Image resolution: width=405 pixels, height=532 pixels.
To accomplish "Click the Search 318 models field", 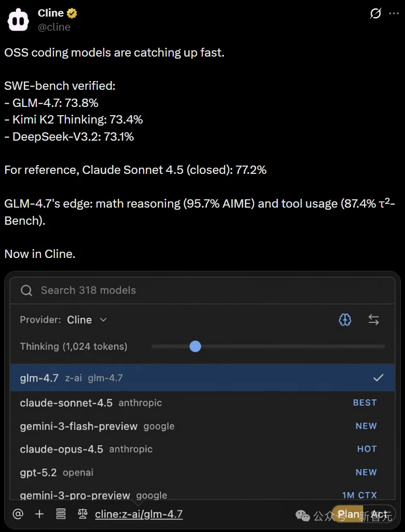I will click(202, 290).
